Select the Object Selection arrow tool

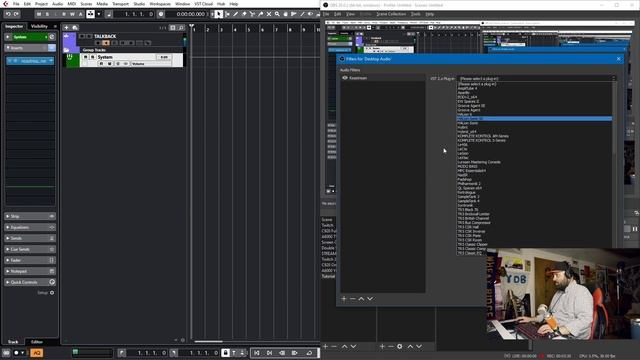point(219,14)
